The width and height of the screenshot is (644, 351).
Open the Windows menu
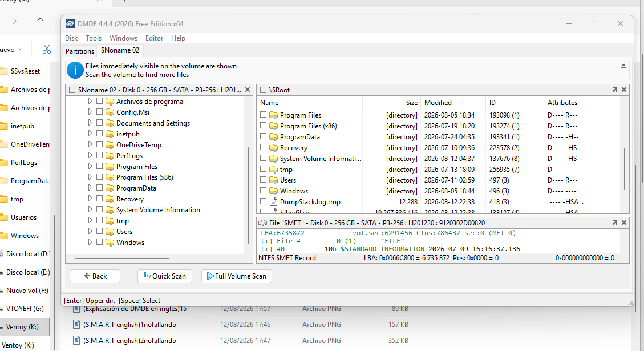(123, 38)
